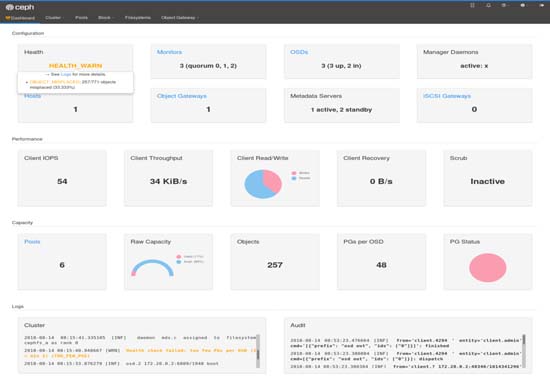Open the notifications bell icon
The height and width of the screenshot is (385, 550).
pos(488,5)
